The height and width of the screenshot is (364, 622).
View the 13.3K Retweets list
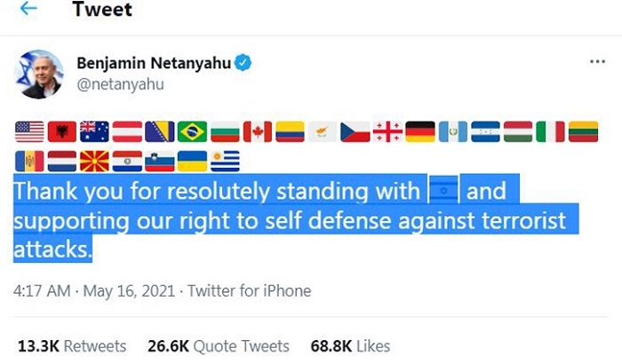click(x=70, y=345)
